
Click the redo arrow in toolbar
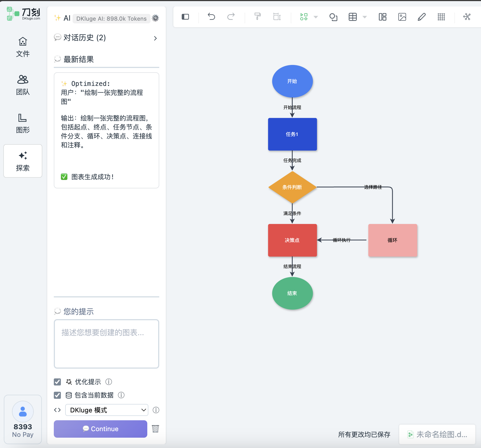click(231, 17)
